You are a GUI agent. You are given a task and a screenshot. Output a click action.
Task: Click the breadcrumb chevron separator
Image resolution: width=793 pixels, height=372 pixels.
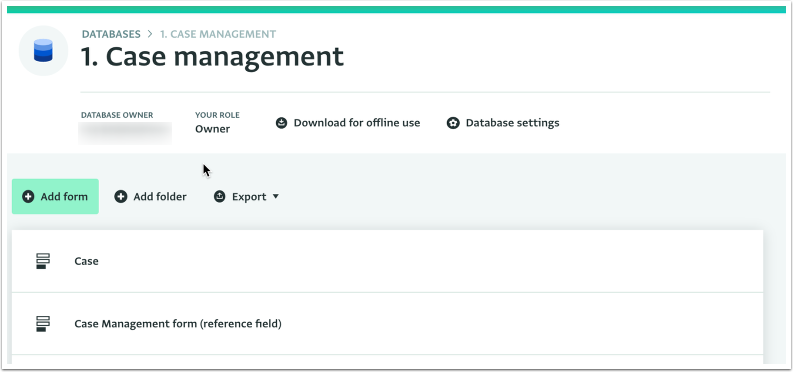click(150, 34)
